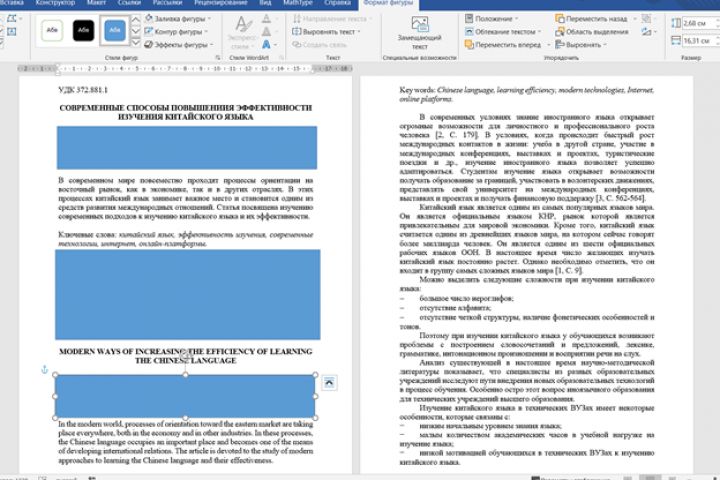Click the Russian title СОВРЕМЕННЫЕ СПОСОБЫ heading
The image size is (720, 480).
pos(186,112)
